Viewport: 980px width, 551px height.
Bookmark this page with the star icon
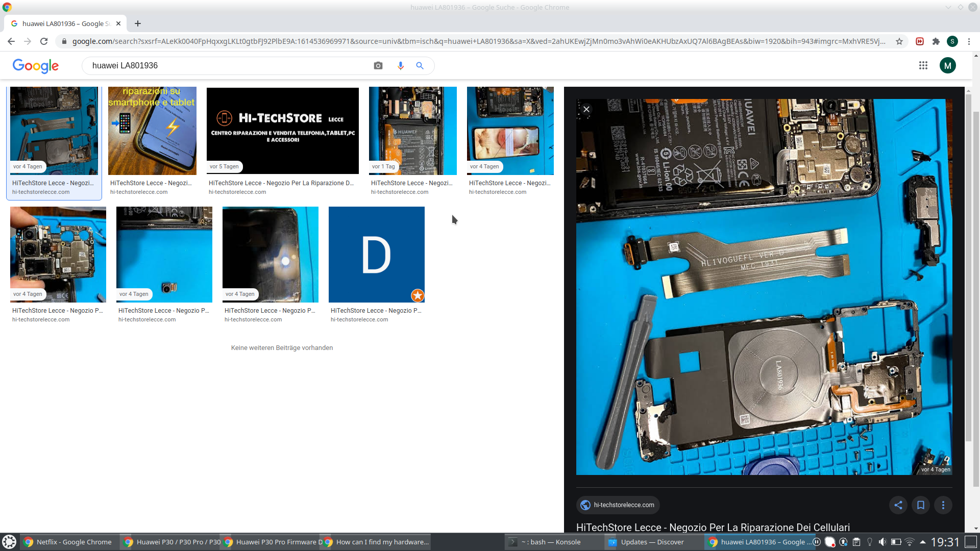(899, 41)
